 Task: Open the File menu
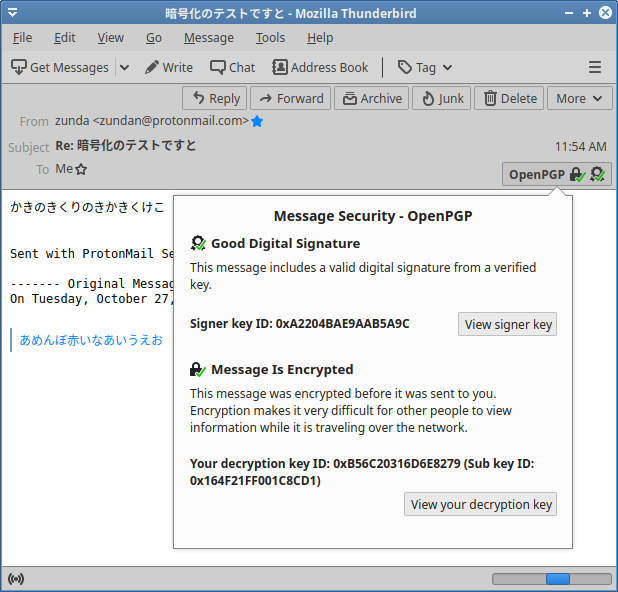tap(22, 38)
